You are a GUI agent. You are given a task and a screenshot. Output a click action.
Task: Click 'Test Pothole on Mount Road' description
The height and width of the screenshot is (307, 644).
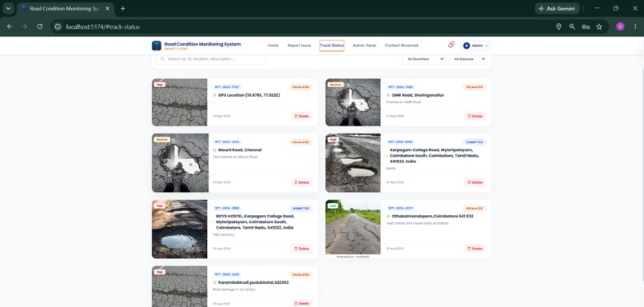[236, 157]
